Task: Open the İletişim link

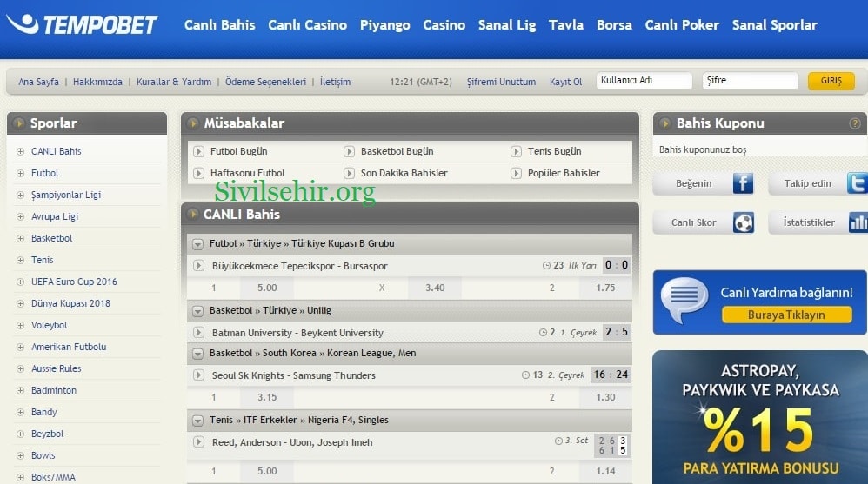Action: pyautogui.click(x=335, y=82)
